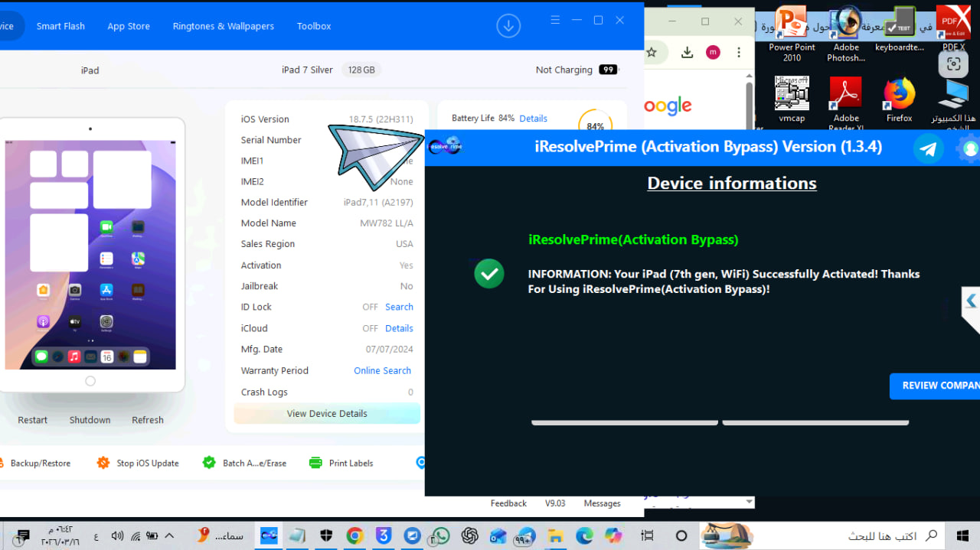The width and height of the screenshot is (980, 550).
Task: Open Chrome three-dot menu
Action: [739, 52]
